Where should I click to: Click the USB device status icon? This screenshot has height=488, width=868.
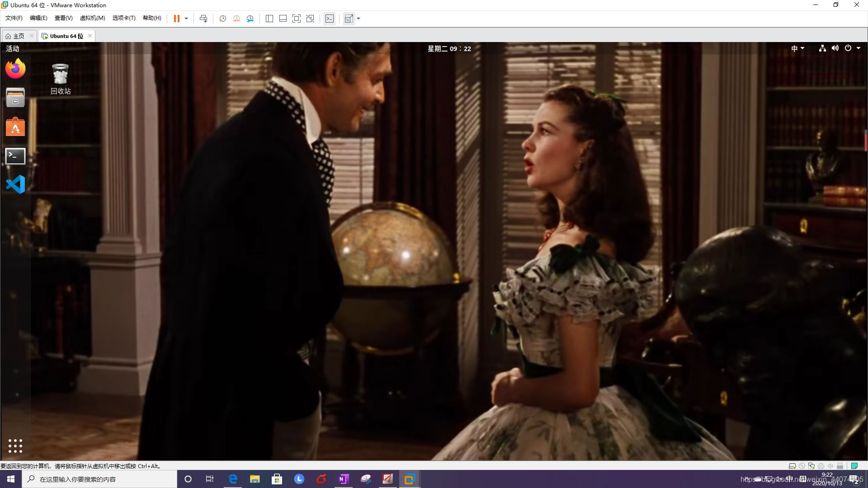840,466
